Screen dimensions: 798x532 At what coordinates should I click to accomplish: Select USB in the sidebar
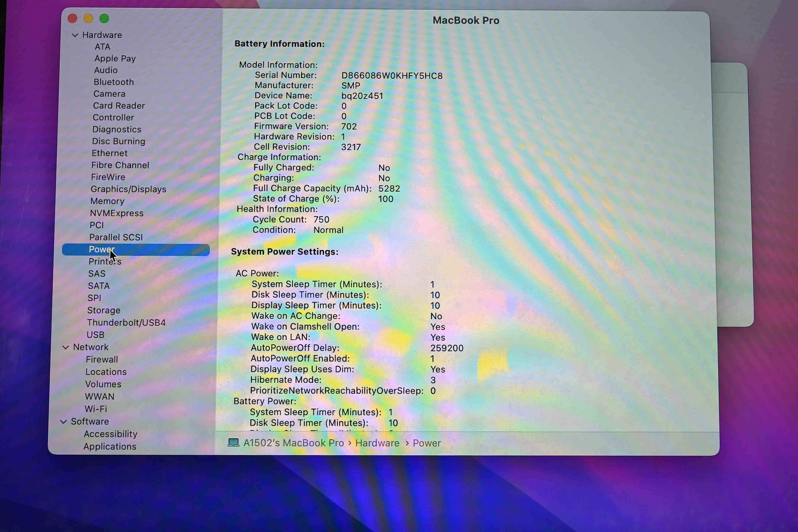coord(95,335)
